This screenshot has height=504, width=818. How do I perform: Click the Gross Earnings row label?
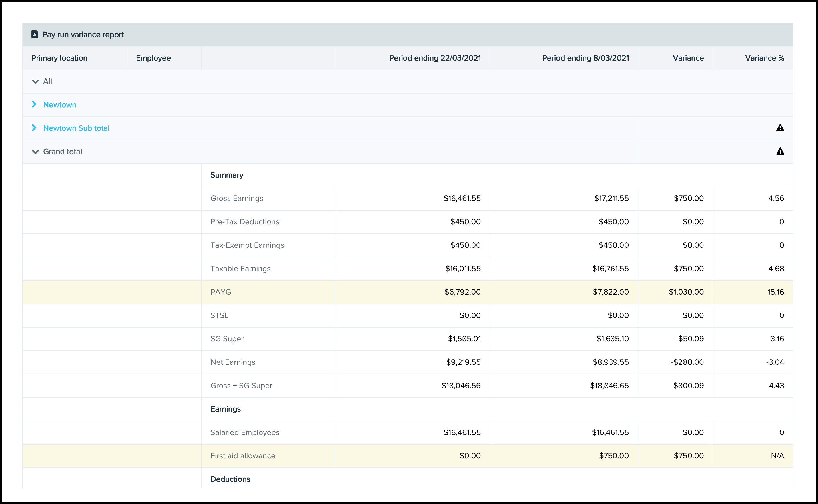pyautogui.click(x=236, y=198)
